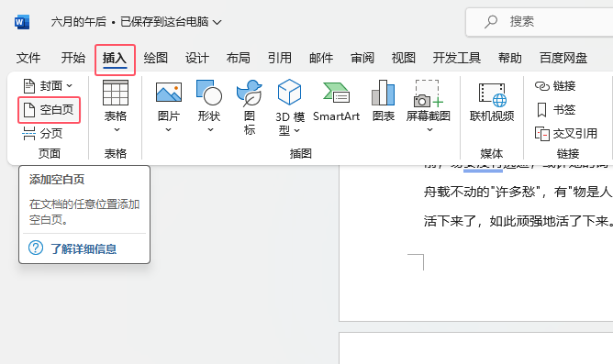Click 了解详细信息 link in tooltip

(x=84, y=248)
